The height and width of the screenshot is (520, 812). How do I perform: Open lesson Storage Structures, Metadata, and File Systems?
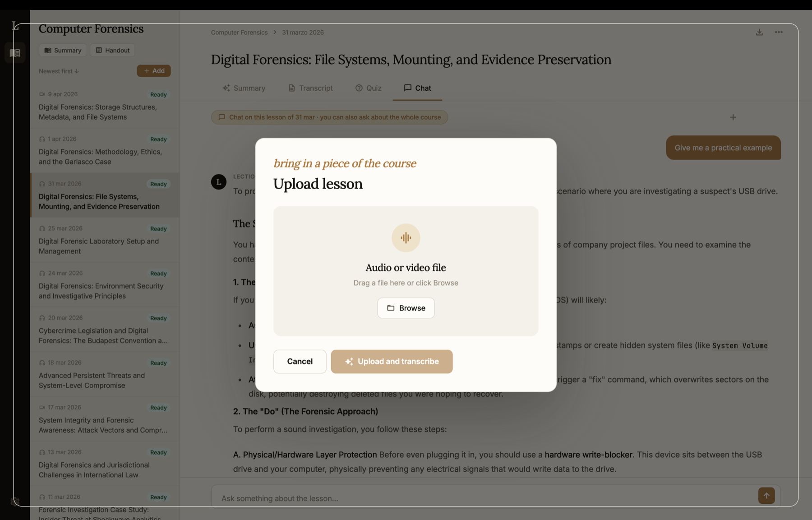click(x=105, y=106)
